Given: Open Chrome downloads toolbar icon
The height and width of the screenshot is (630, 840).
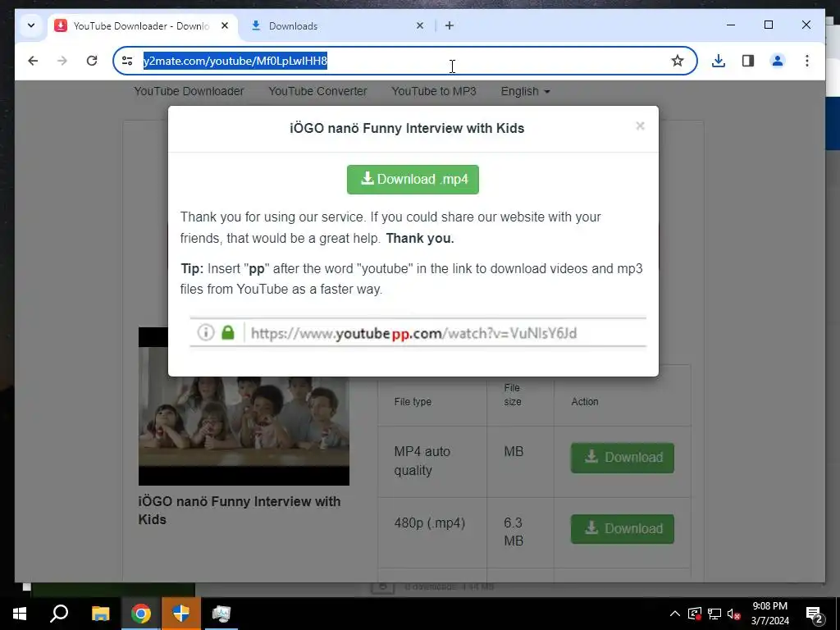Looking at the screenshot, I should [719, 61].
